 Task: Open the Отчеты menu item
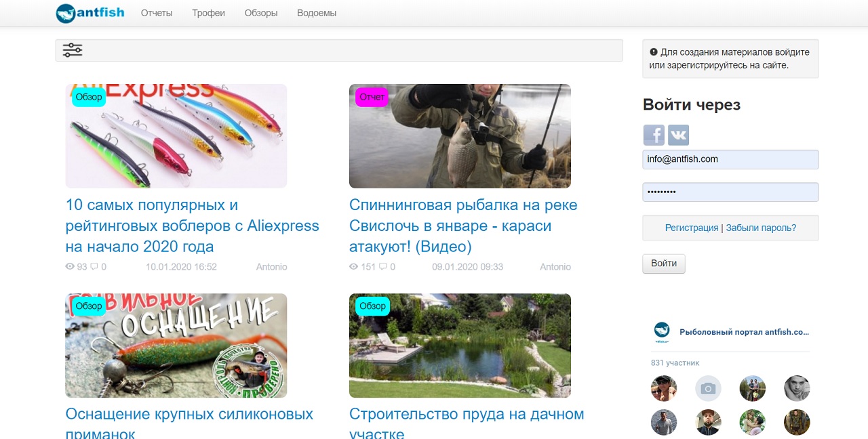click(x=157, y=13)
